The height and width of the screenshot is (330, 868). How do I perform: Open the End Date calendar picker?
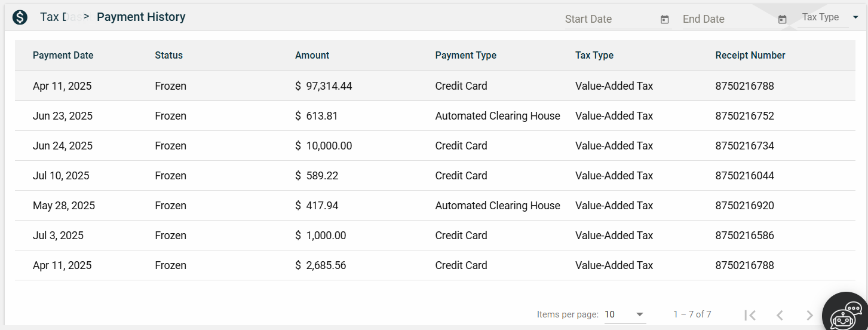coord(782,20)
